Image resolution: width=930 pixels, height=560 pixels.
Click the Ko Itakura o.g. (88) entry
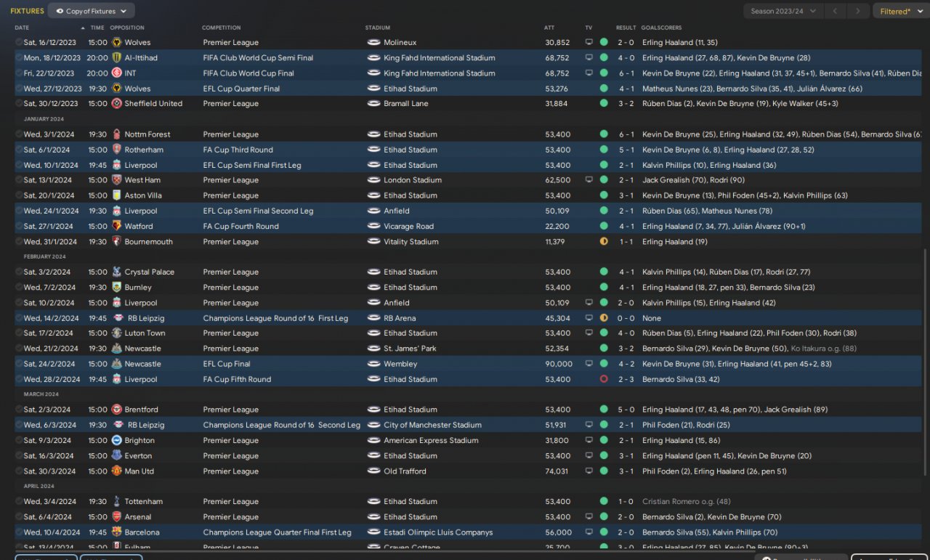click(823, 349)
